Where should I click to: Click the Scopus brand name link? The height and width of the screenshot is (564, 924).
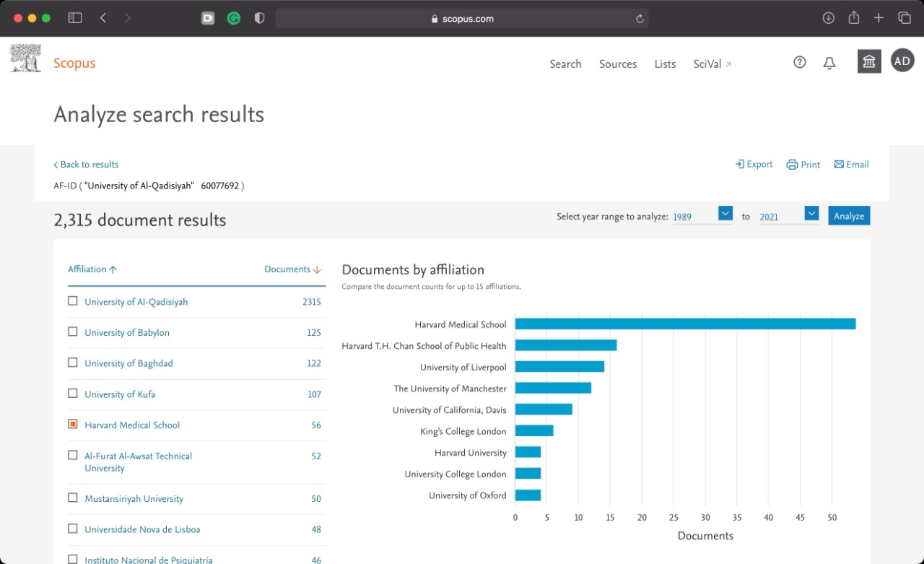(74, 63)
